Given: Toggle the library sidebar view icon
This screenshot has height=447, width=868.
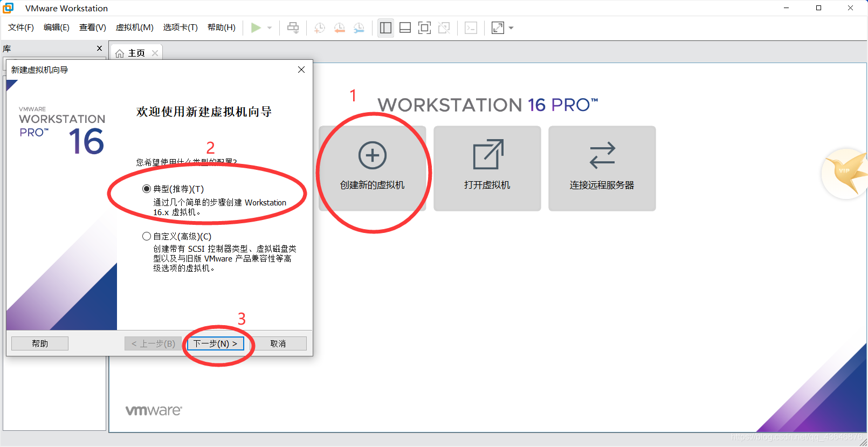Looking at the screenshot, I should [385, 28].
